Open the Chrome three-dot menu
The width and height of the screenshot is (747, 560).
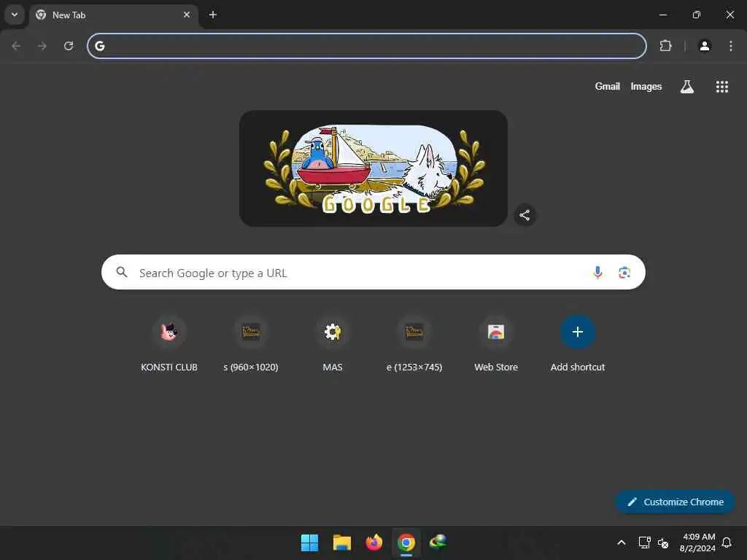click(731, 46)
